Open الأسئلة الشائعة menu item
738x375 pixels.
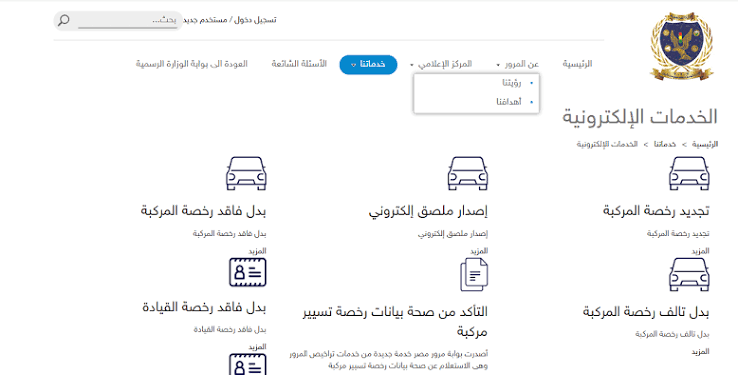tap(299, 64)
